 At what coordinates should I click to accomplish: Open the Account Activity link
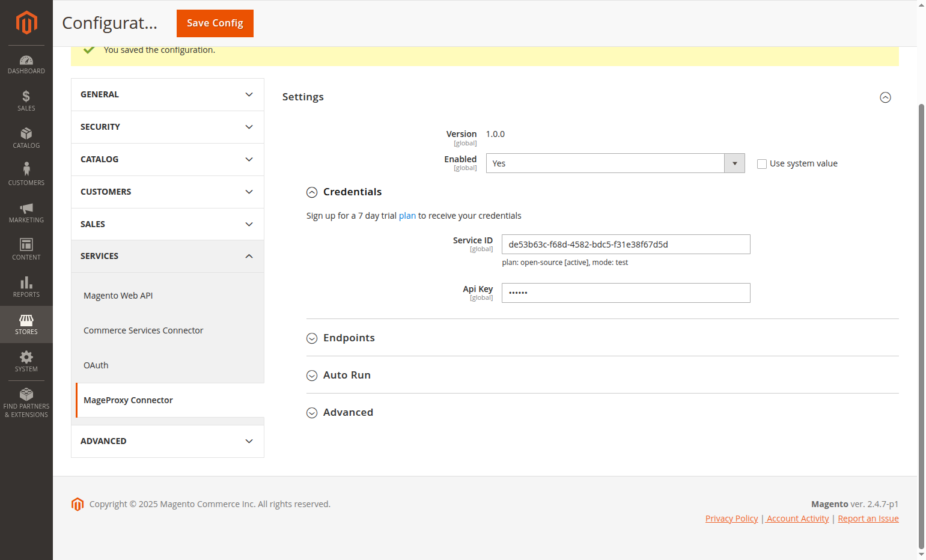tap(798, 519)
